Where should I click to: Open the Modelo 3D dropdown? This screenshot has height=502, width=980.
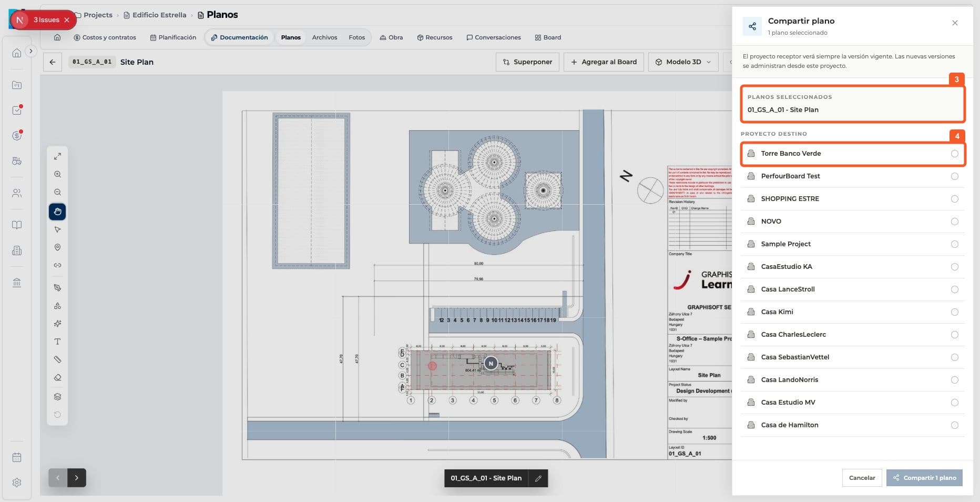[x=683, y=62]
